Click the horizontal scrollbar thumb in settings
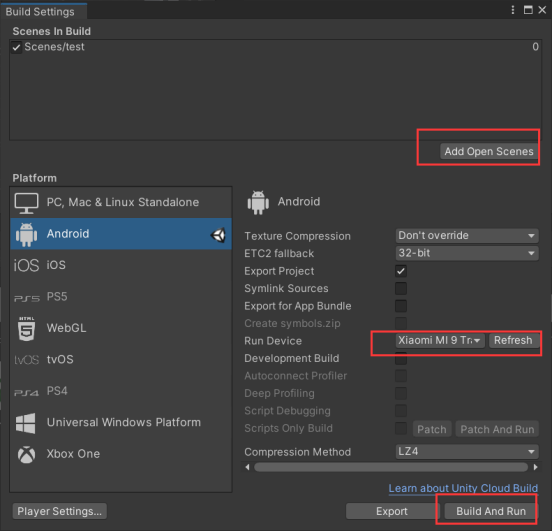 (x=391, y=467)
